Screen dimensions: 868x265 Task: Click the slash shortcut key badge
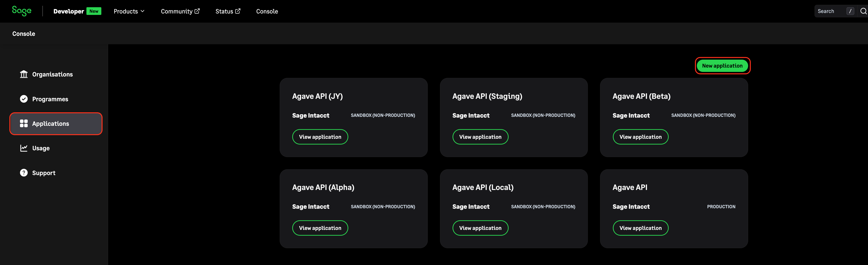(x=850, y=11)
